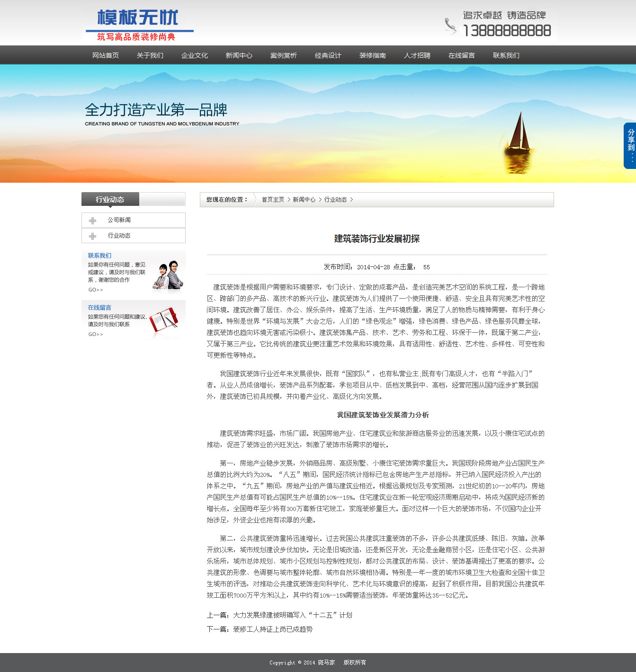Viewport: 636px width, 672px height.
Task: Click the two-person image in 联系我们
Action: 168,275
